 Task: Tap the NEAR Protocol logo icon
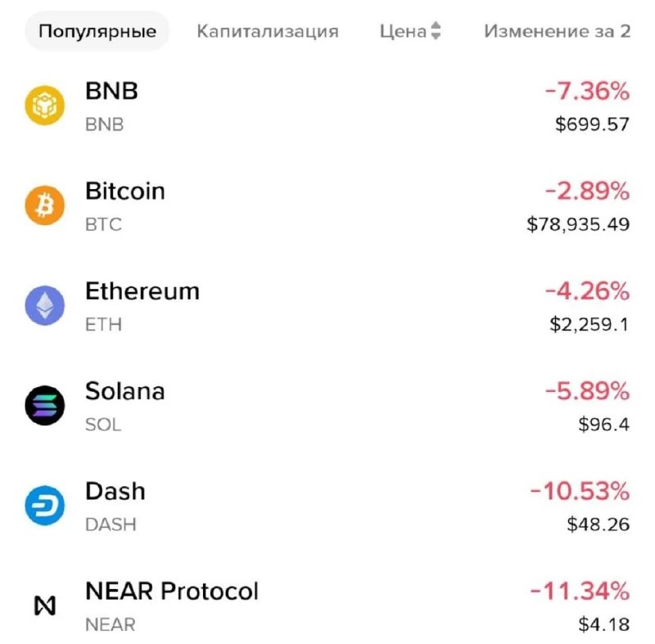[45, 606]
